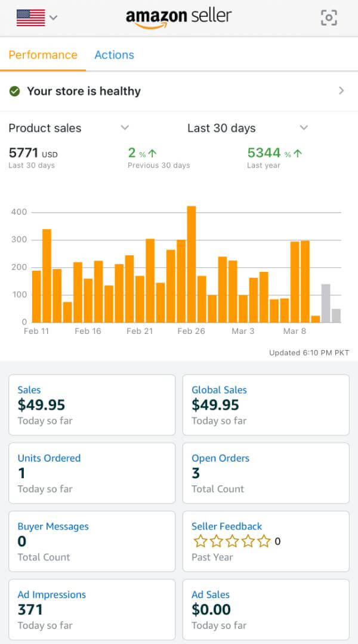Tap the camera scan icon

pyautogui.click(x=329, y=18)
